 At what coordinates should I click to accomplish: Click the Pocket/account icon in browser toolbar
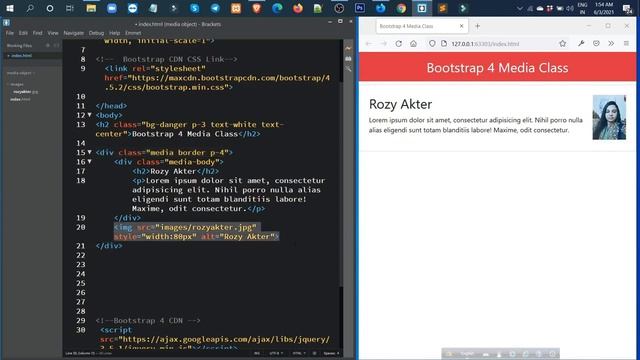pyautogui.click(x=596, y=44)
